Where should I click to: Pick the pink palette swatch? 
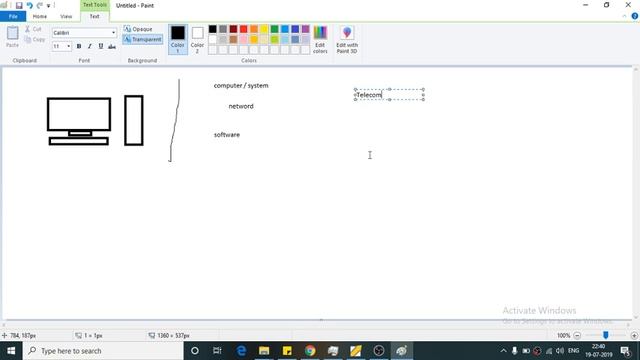[x=244, y=39]
